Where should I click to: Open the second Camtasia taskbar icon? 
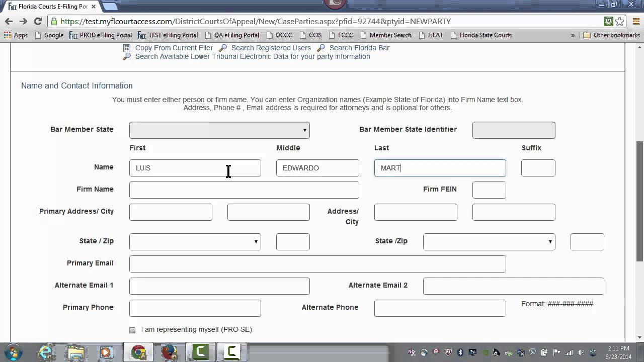[232, 351]
